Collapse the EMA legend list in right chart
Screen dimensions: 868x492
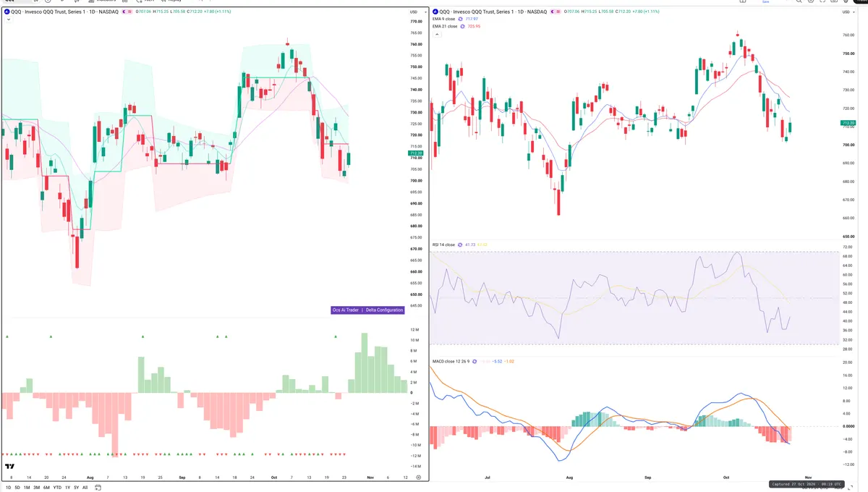pos(437,35)
